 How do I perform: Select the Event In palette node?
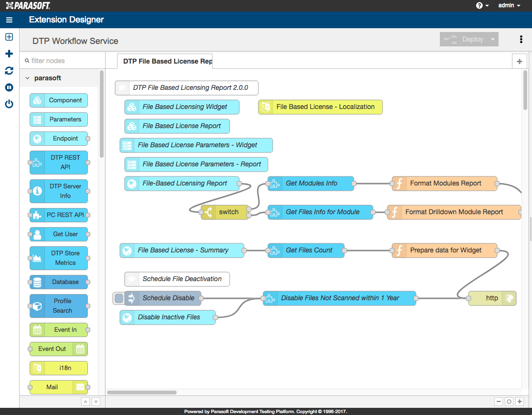[x=59, y=330]
